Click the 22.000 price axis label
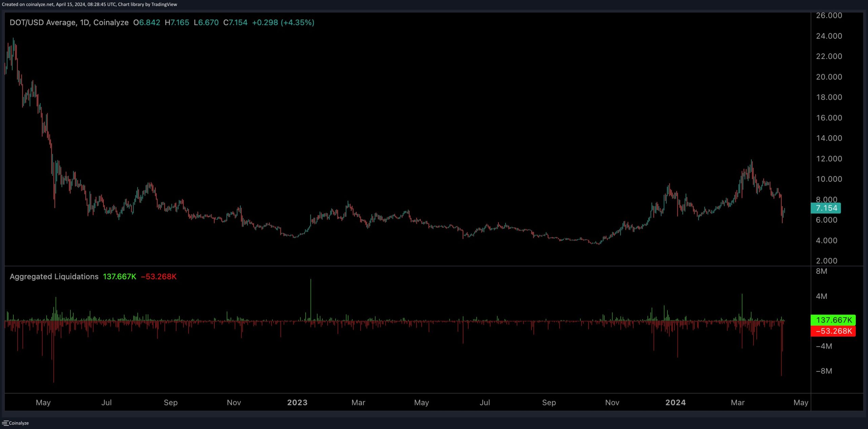 [x=829, y=56]
